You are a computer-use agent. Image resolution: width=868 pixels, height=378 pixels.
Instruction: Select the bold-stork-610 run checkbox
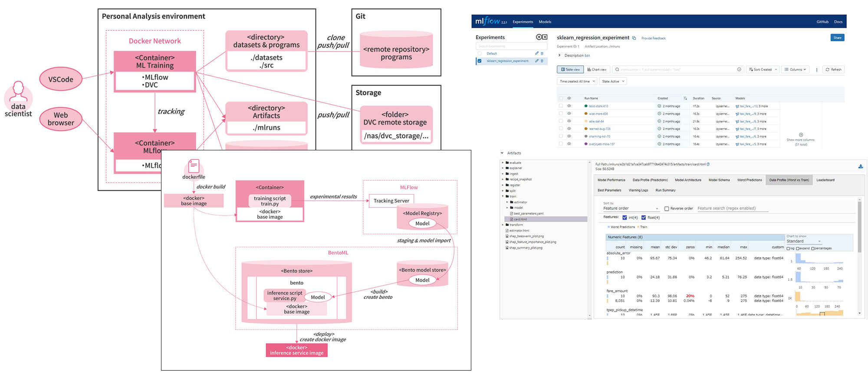[561, 106]
